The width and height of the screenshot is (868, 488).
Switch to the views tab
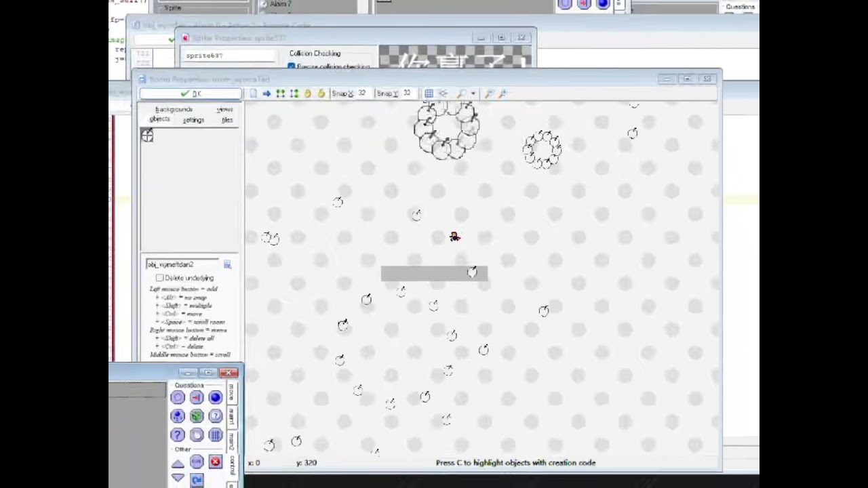[224, 109]
